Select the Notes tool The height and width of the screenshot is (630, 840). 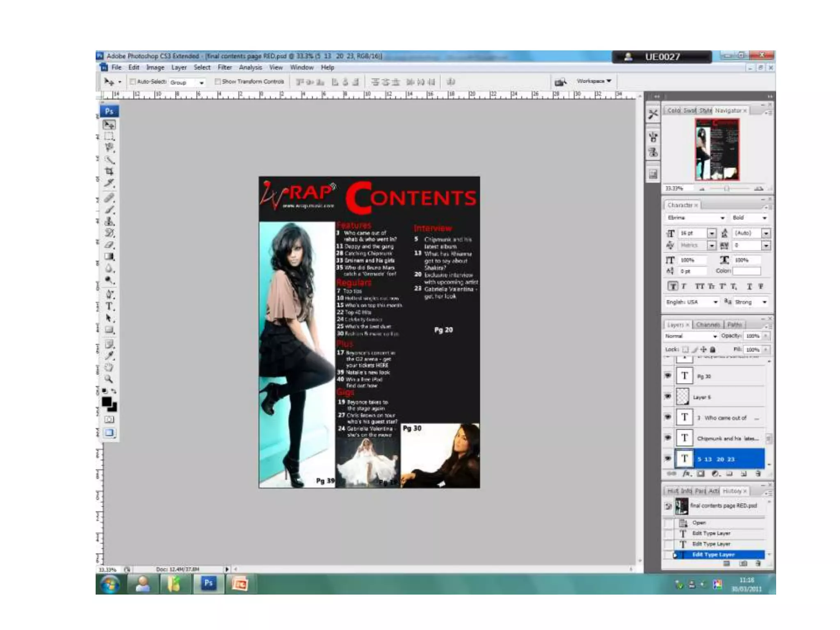pos(109,344)
